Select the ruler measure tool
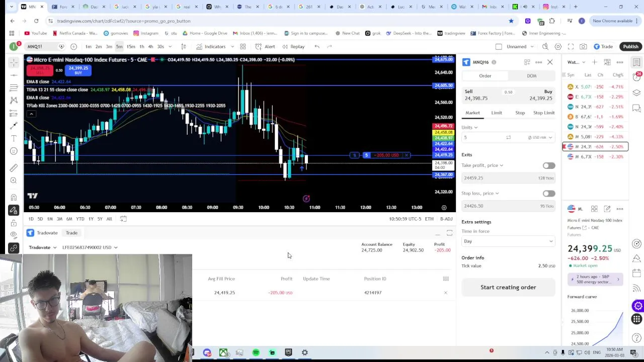The width and height of the screenshot is (644, 362). (x=14, y=168)
